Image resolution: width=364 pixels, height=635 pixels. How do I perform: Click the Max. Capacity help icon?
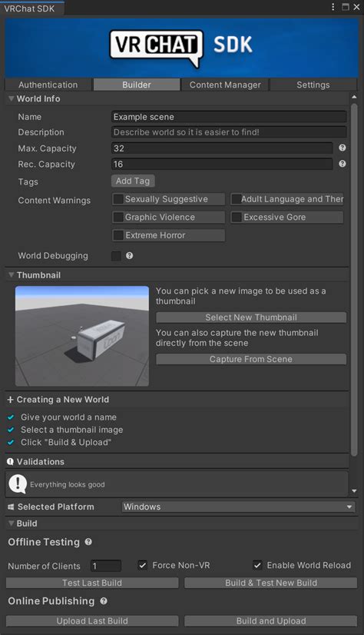[x=342, y=148]
